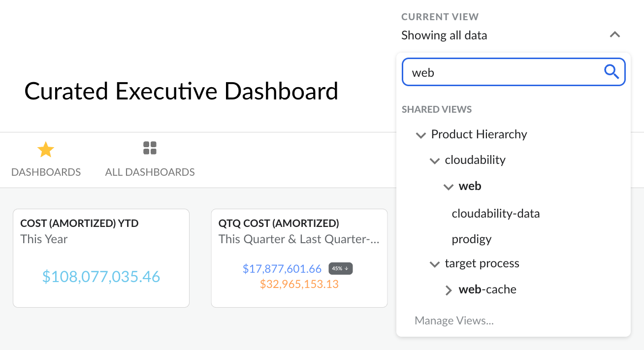Collapse the cloudability tree node
The width and height of the screenshot is (644, 350).
(x=434, y=160)
